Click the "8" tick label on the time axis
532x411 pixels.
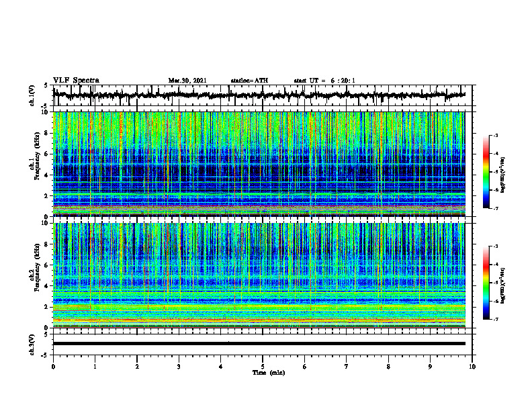[388, 367]
